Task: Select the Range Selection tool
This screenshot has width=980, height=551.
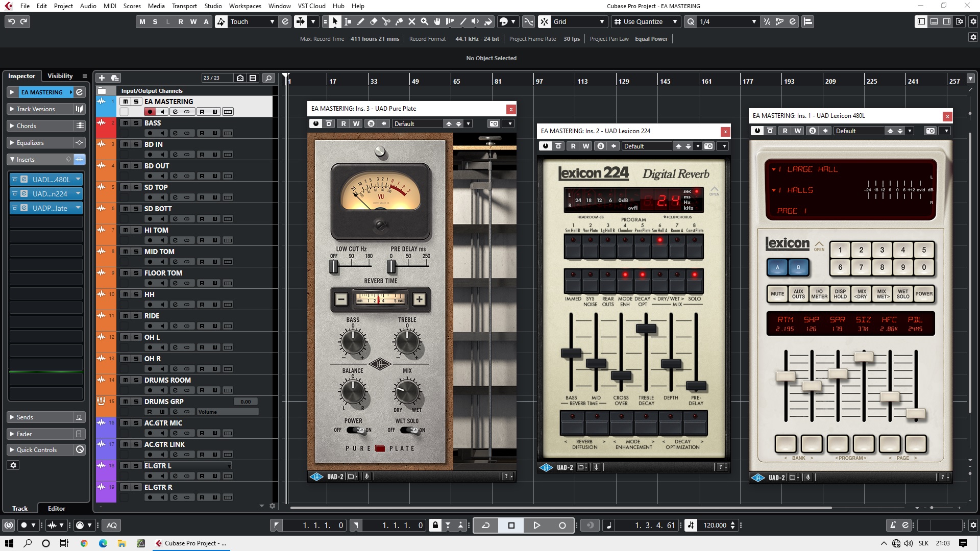Action: pyautogui.click(x=348, y=21)
